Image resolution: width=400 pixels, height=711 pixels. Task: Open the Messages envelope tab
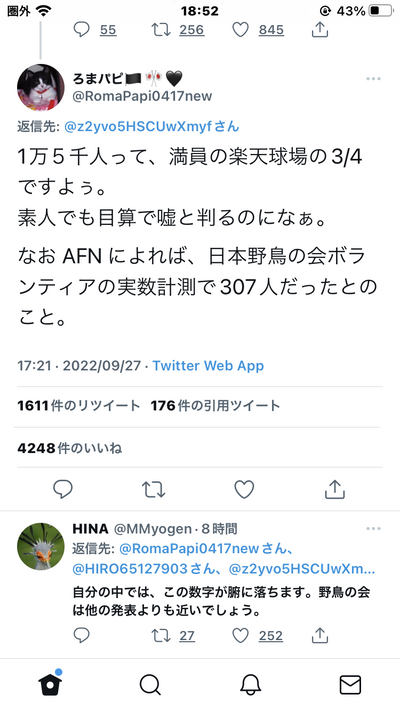(351, 685)
